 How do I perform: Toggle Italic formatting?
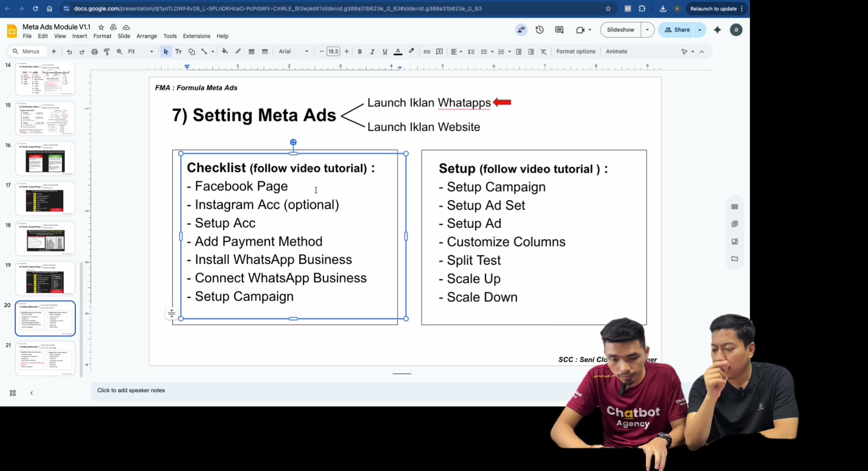coord(372,51)
